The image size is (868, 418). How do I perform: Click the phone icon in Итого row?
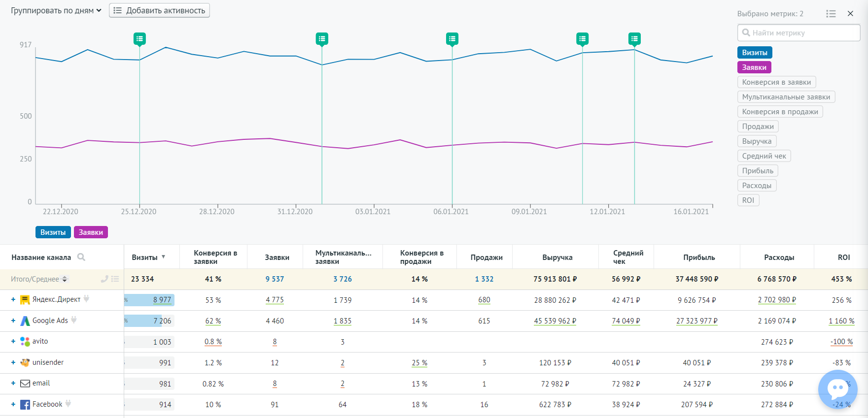104,279
